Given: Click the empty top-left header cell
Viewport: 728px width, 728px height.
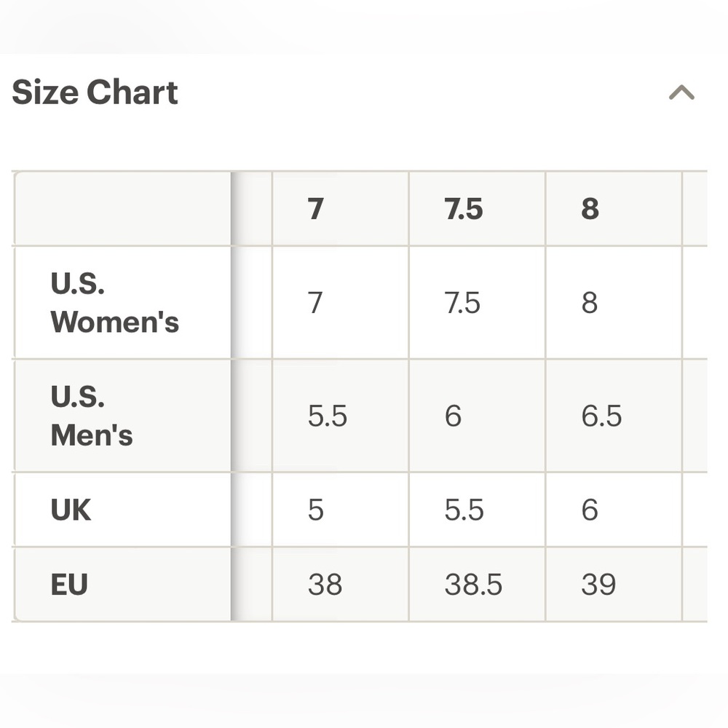Looking at the screenshot, I should 123,208.
